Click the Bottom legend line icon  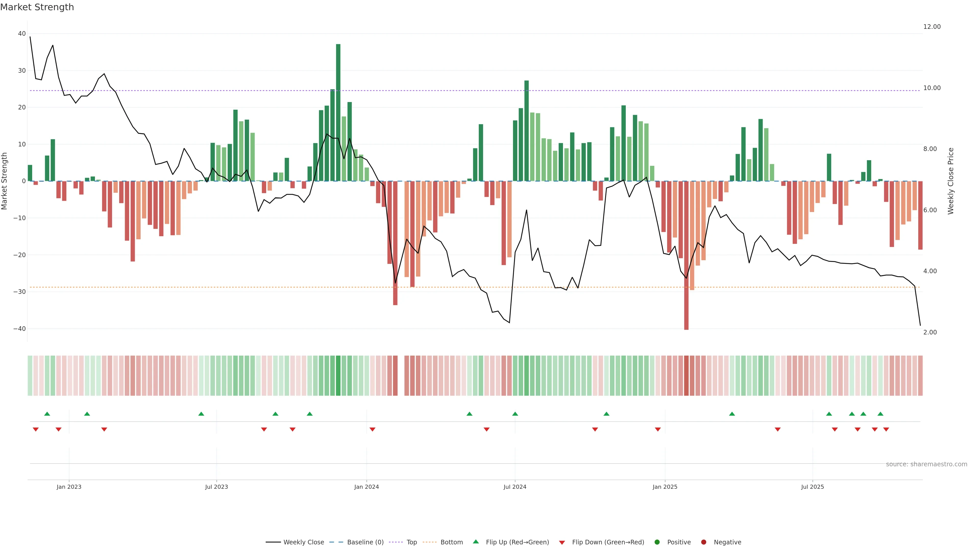click(430, 542)
